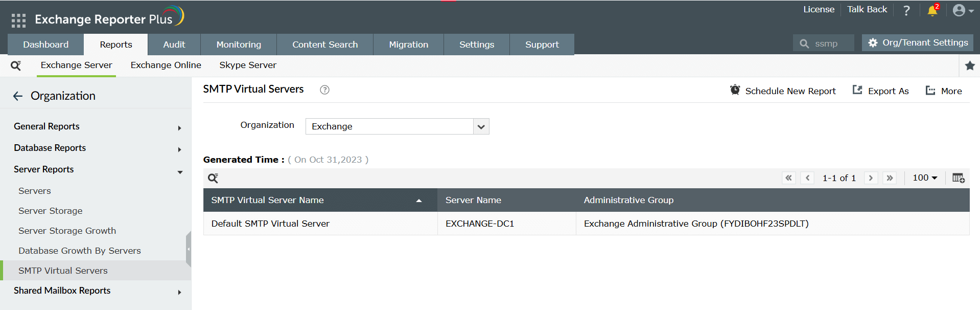Expand General Reports section

point(96,126)
